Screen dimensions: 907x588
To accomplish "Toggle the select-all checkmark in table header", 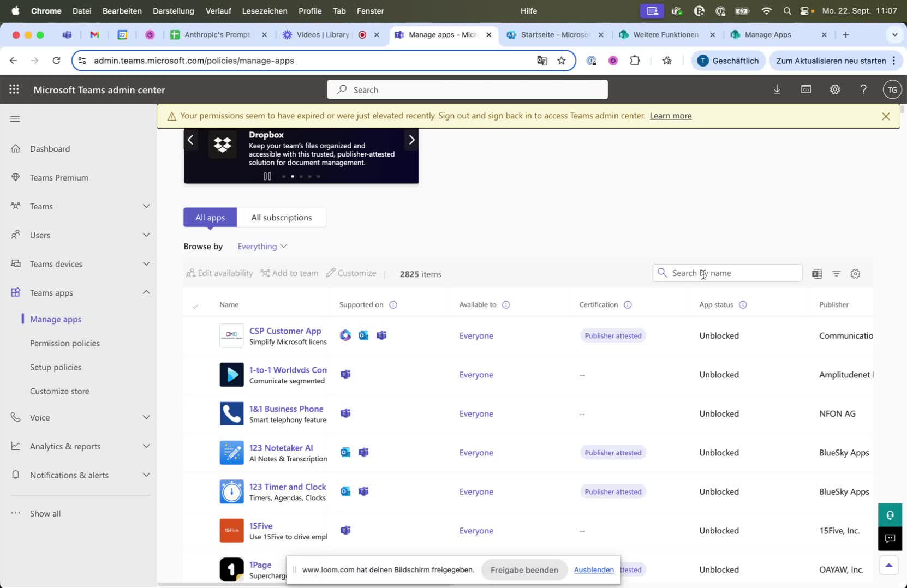I will [x=195, y=305].
